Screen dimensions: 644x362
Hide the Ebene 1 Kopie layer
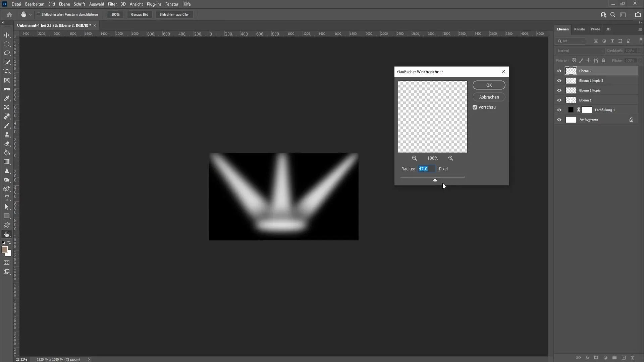[559, 90]
